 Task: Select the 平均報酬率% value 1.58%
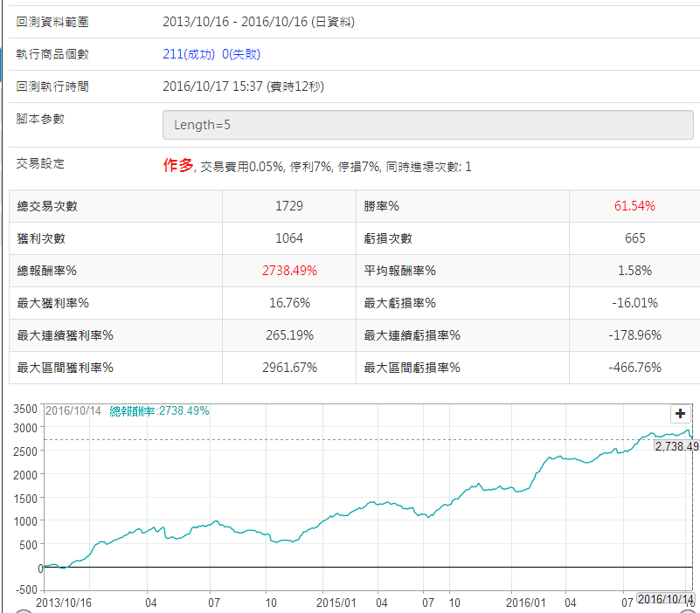(x=634, y=271)
